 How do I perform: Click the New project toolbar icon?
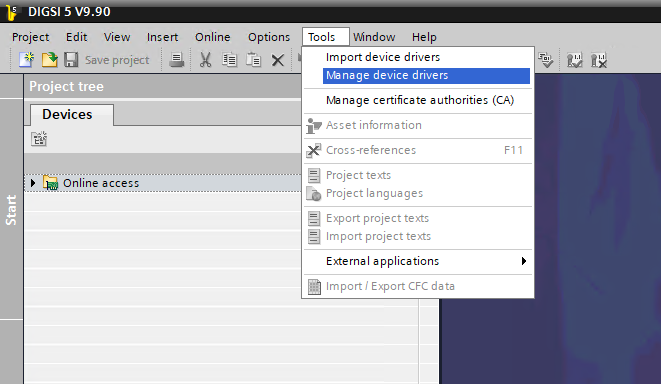[x=27, y=60]
